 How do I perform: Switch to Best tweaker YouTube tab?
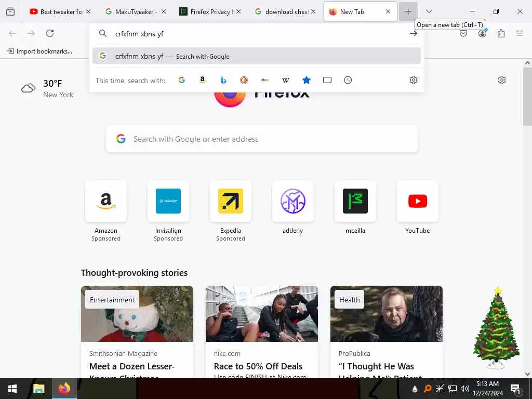[x=60, y=11]
